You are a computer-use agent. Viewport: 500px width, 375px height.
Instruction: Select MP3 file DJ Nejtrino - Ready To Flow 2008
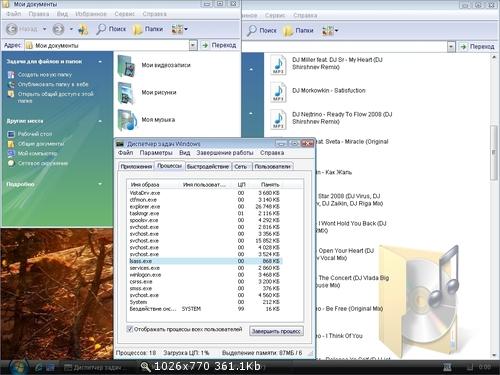[x=278, y=119]
